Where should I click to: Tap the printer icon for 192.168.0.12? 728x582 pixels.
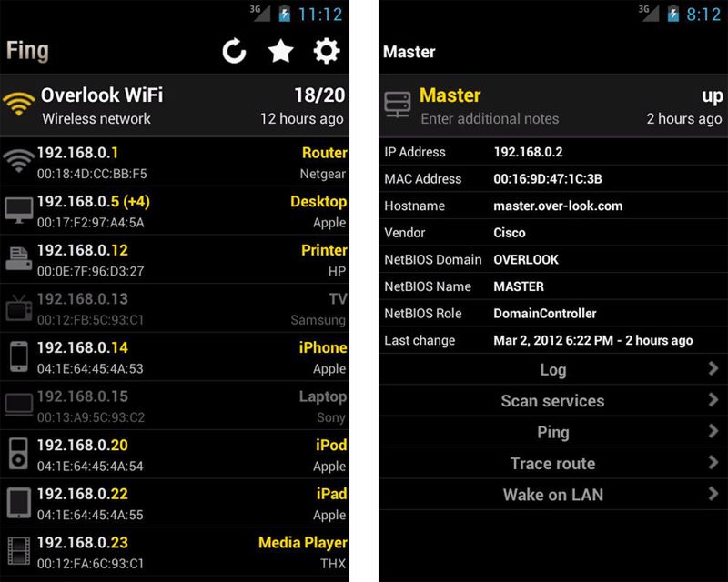[18, 257]
